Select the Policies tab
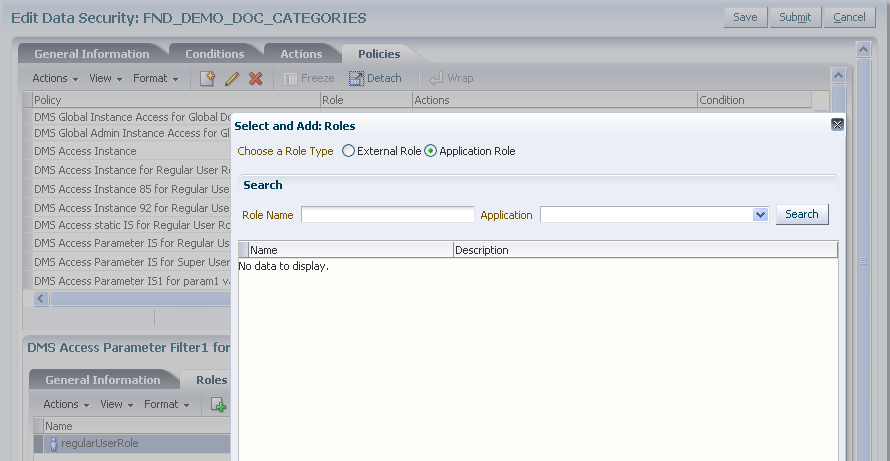 click(x=379, y=54)
